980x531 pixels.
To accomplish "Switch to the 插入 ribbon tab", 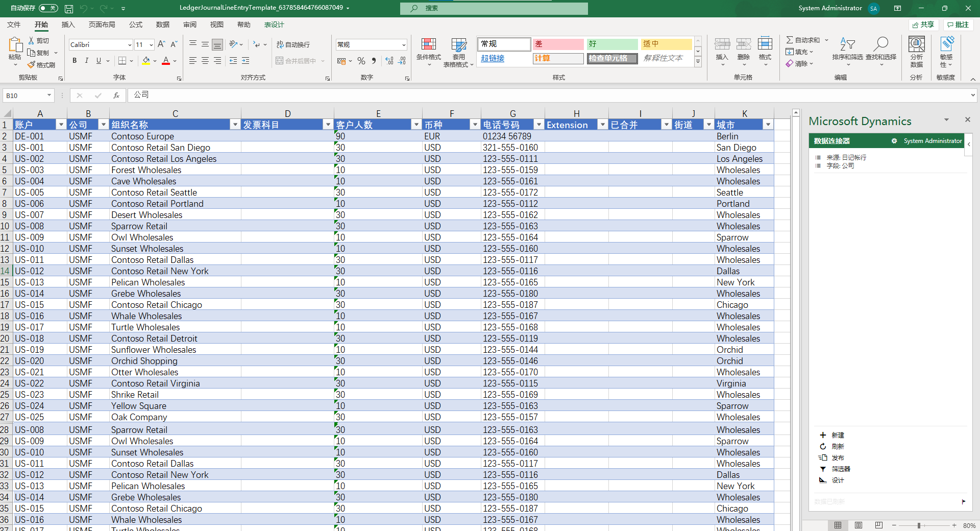I will 68,25.
